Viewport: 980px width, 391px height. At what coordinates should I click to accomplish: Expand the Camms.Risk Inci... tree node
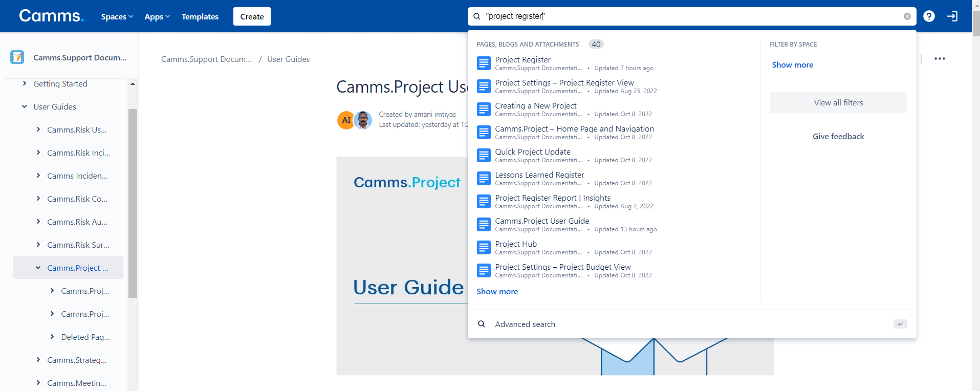(38, 153)
